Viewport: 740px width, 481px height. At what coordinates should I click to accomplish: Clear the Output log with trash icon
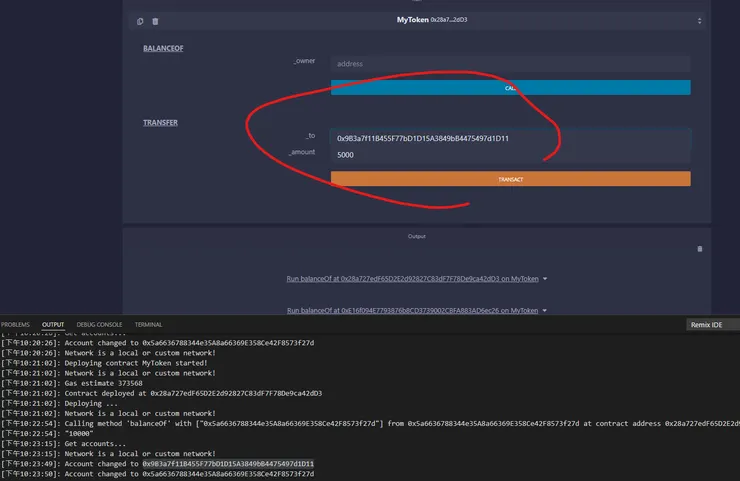pos(699,249)
